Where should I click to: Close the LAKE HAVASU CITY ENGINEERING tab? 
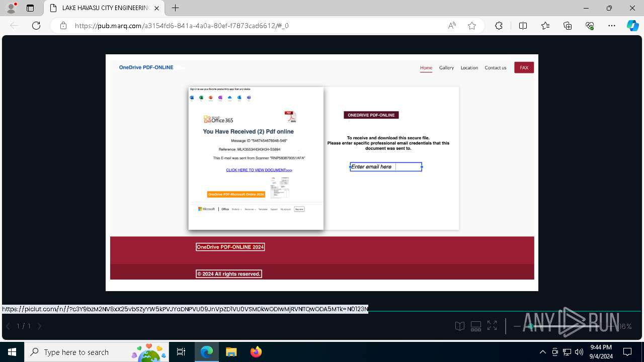tap(157, 8)
